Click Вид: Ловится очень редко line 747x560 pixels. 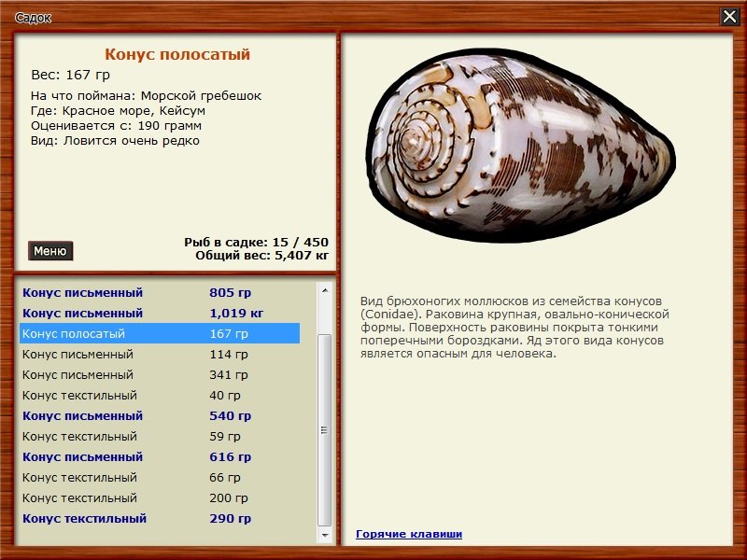115,141
